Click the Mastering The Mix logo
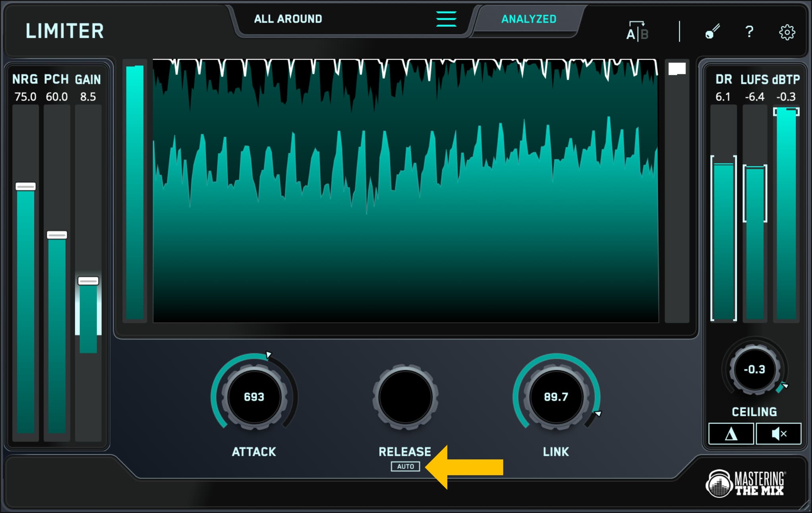The image size is (812, 513). [x=746, y=483]
